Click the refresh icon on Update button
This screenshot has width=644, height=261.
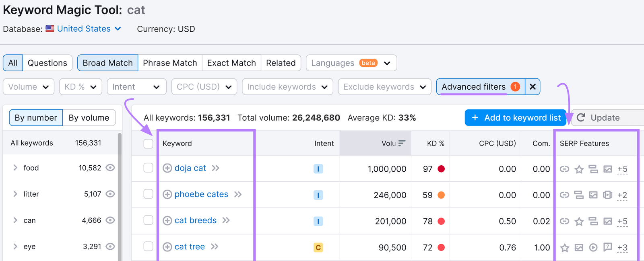pyautogui.click(x=581, y=117)
